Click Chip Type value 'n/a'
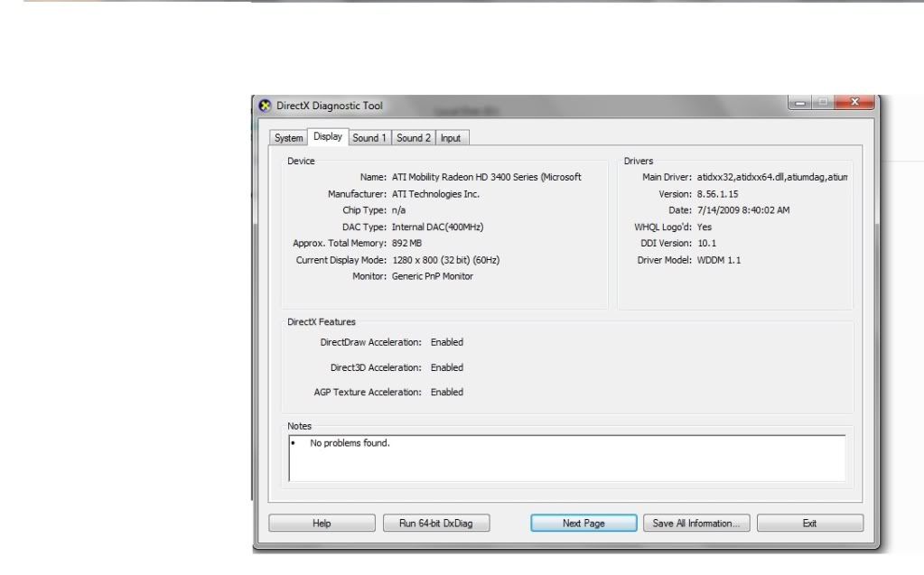Image resolution: width=924 pixels, height=575 pixels. [x=398, y=210]
